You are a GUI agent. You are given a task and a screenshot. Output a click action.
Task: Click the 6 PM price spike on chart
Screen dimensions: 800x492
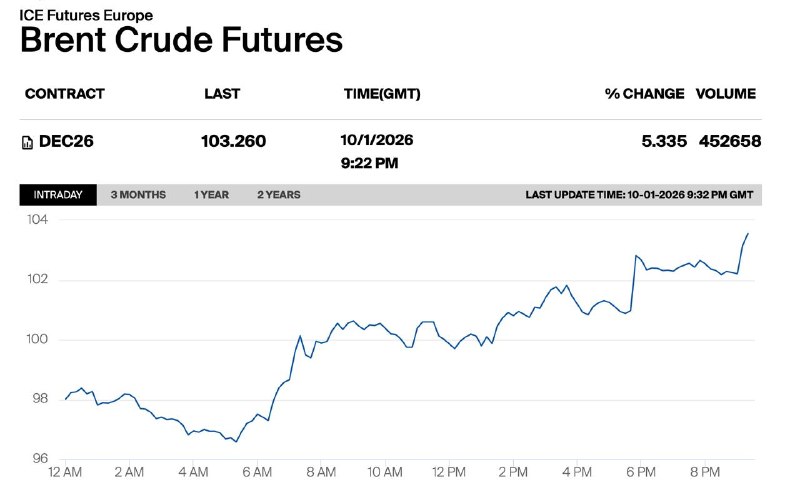(x=636, y=256)
